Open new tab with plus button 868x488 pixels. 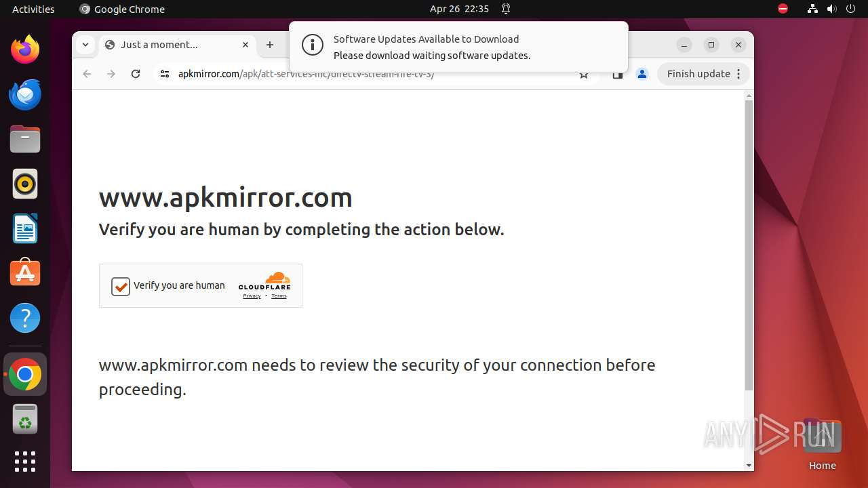tap(270, 45)
